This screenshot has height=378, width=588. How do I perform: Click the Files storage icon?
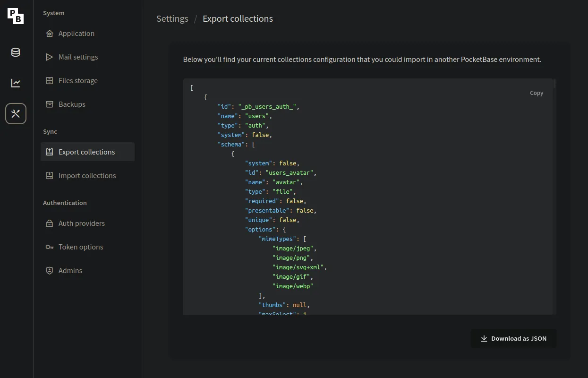(x=50, y=80)
